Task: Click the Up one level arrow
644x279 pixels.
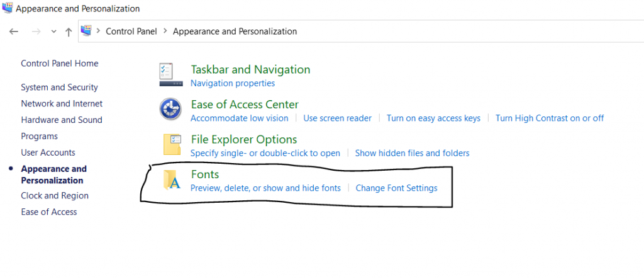Action: [x=69, y=31]
